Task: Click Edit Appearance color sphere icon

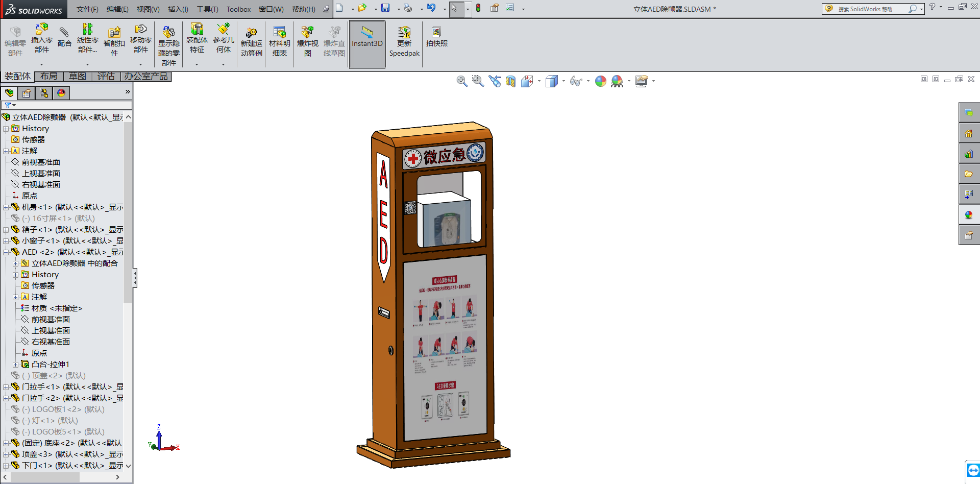Action: 601,81
